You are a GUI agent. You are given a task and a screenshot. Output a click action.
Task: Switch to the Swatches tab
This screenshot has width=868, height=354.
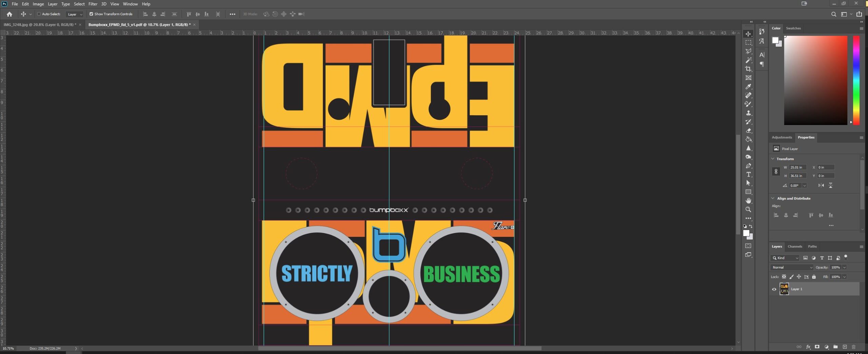pyautogui.click(x=793, y=28)
